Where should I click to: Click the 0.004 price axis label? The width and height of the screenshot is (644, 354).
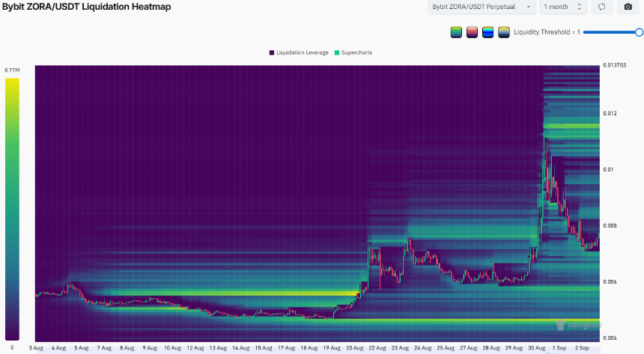pos(610,338)
